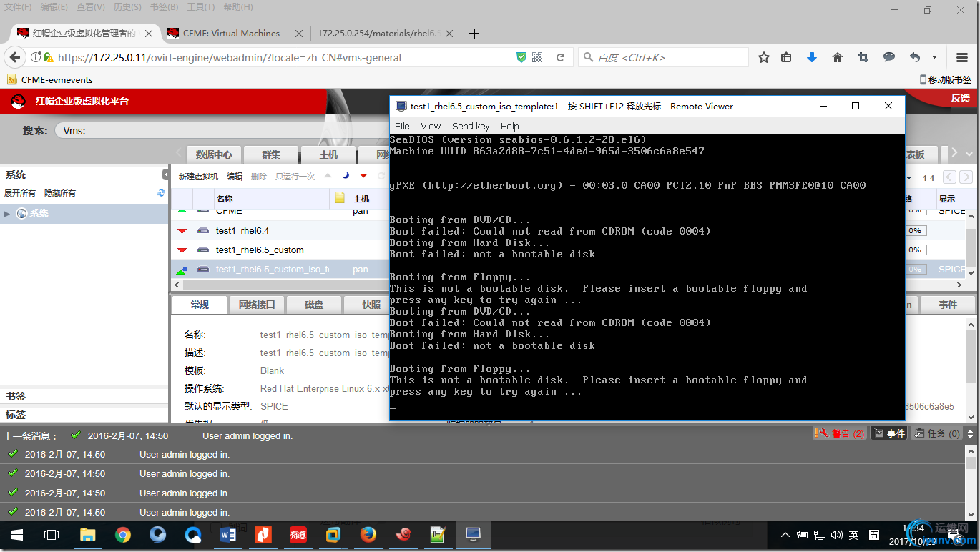Bookmark this page with the star icon
Viewport: 980px width, 552px height.
[764, 58]
